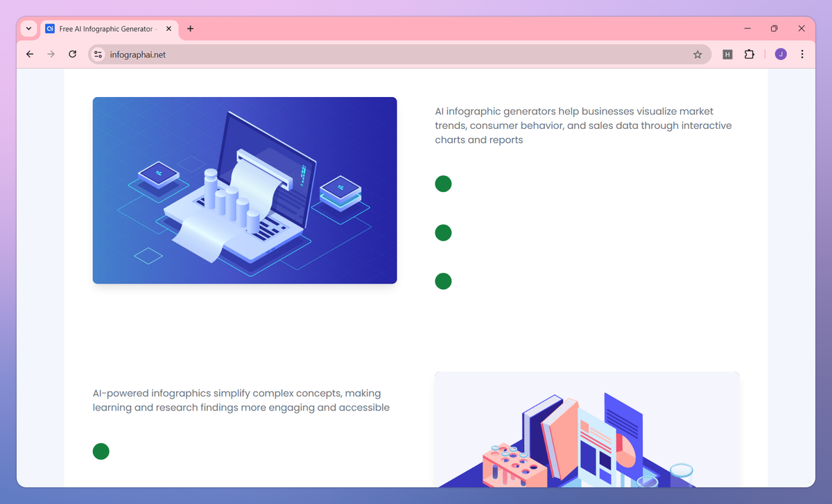The image size is (832, 504).
Task: Click the browser forward arrow
Action: pyautogui.click(x=51, y=54)
